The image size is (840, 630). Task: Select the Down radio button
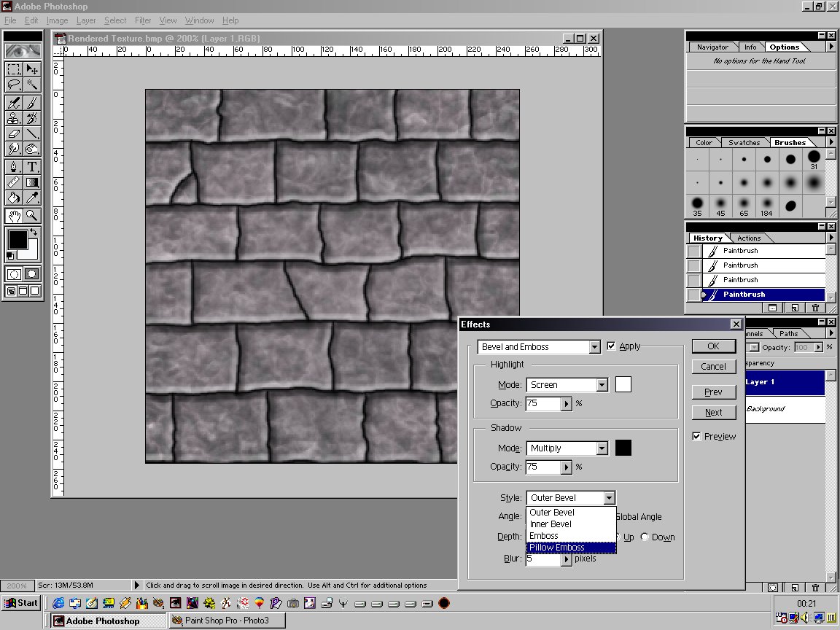point(645,537)
